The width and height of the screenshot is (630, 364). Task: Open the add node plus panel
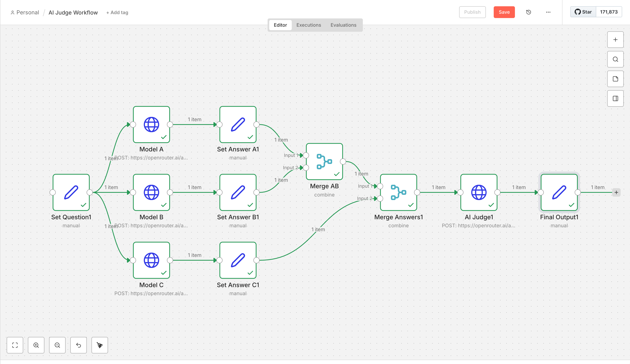pos(615,40)
